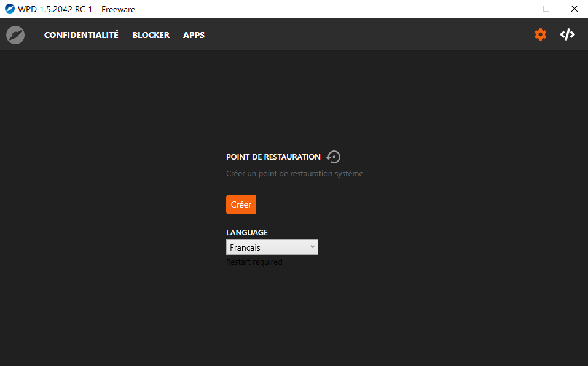Click empty header bar space right of APPS
Image resolution: width=588 pixels, height=366 pixels.
point(369,35)
